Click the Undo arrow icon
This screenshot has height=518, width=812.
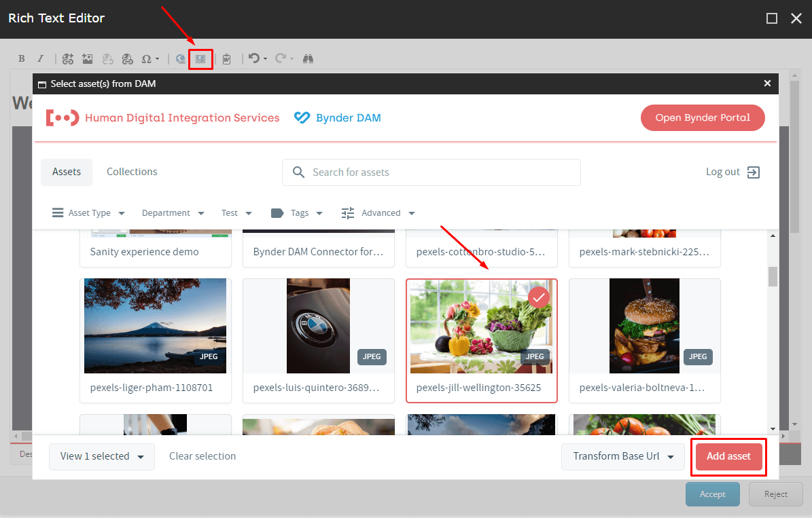click(253, 59)
